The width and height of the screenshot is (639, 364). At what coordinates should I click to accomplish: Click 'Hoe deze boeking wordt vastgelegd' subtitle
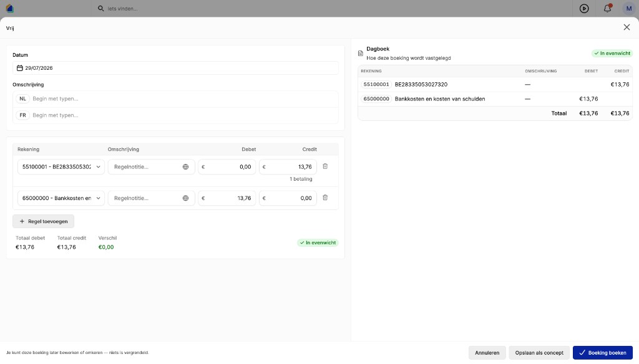[408, 58]
